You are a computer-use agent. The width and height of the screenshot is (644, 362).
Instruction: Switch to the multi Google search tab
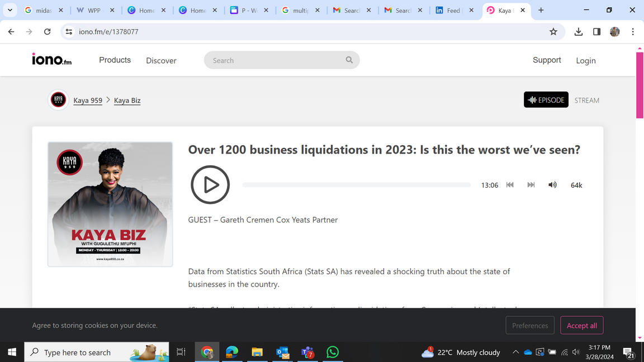(x=300, y=10)
